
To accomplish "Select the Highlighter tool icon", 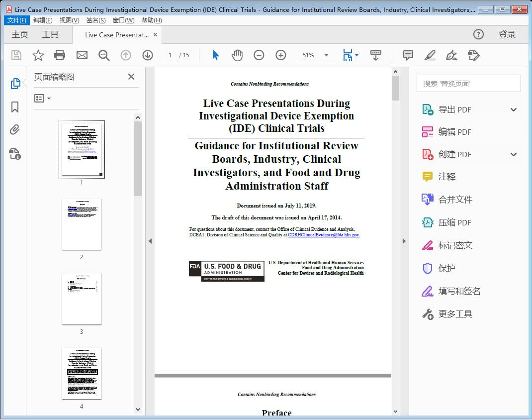I will pyautogui.click(x=429, y=55).
